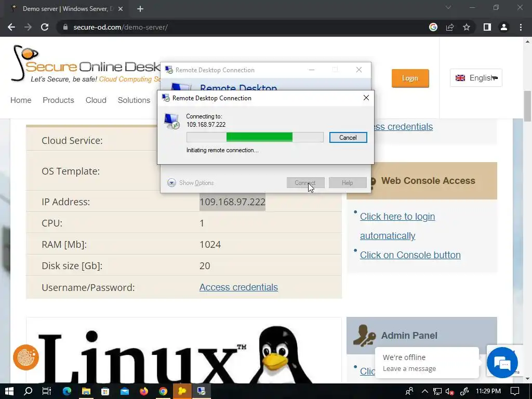Open network status tray icon
532x399 pixels.
pos(437,391)
